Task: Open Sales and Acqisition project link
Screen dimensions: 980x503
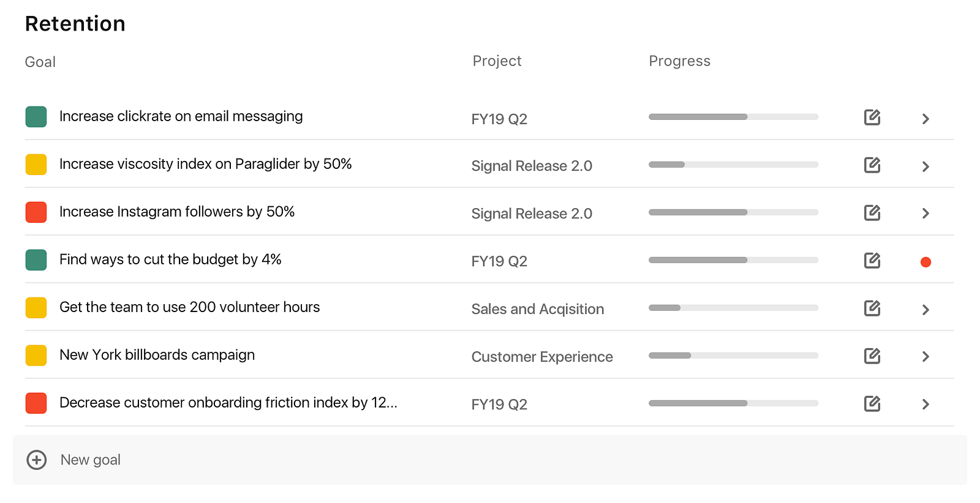Action: 537,309
